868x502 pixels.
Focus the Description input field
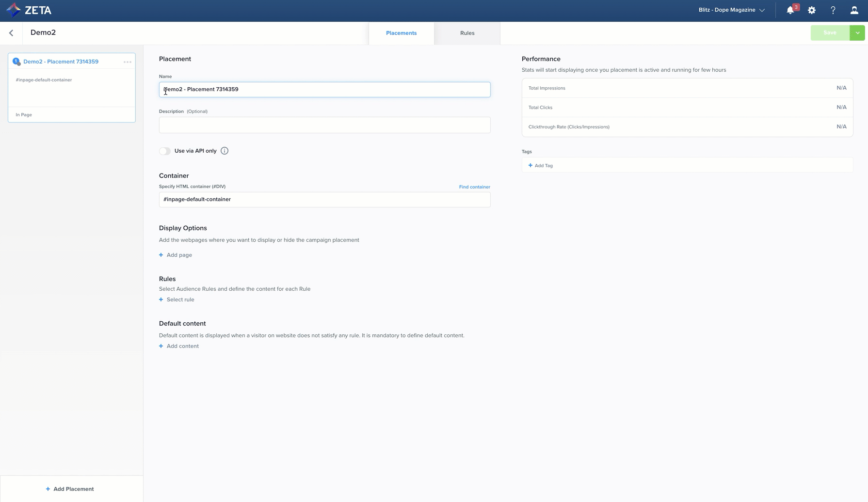pos(324,125)
